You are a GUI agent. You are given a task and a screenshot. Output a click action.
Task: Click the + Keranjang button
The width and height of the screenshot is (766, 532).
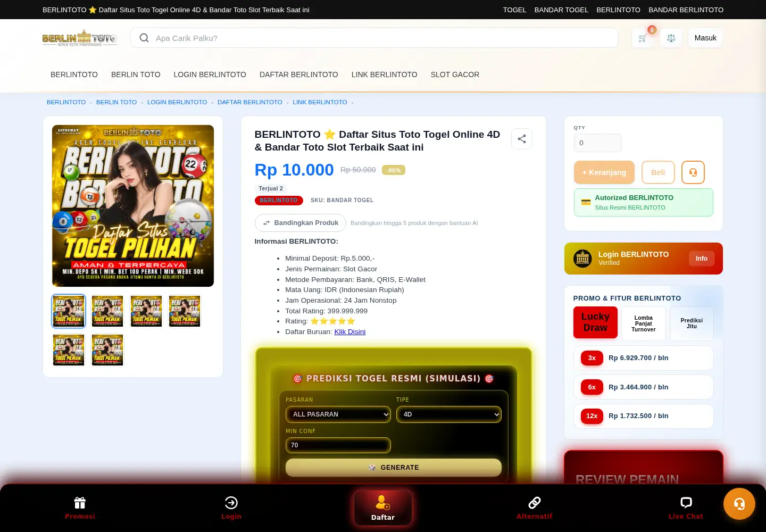(604, 172)
